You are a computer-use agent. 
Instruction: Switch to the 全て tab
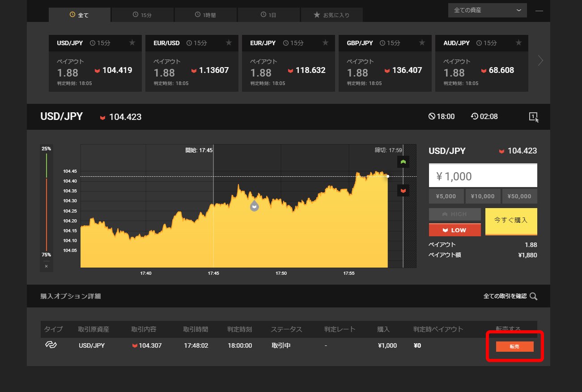[80, 15]
